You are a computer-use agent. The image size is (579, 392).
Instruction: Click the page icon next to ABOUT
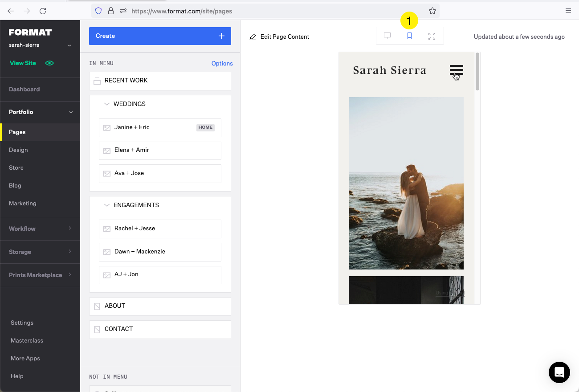click(x=97, y=306)
